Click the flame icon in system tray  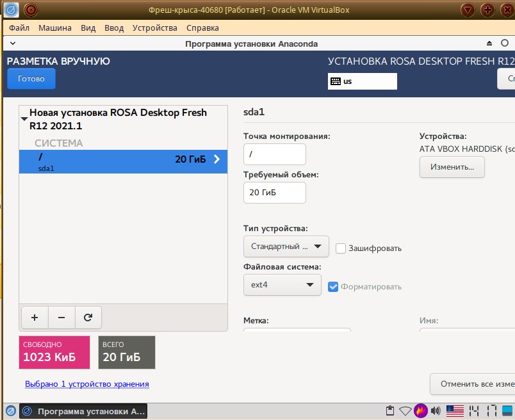(x=421, y=410)
